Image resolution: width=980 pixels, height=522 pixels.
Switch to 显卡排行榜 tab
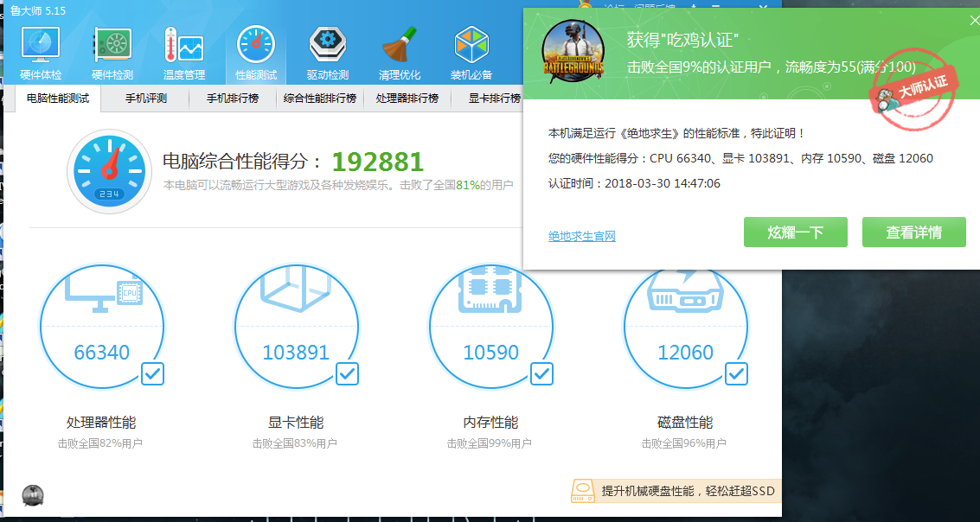(495, 98)
